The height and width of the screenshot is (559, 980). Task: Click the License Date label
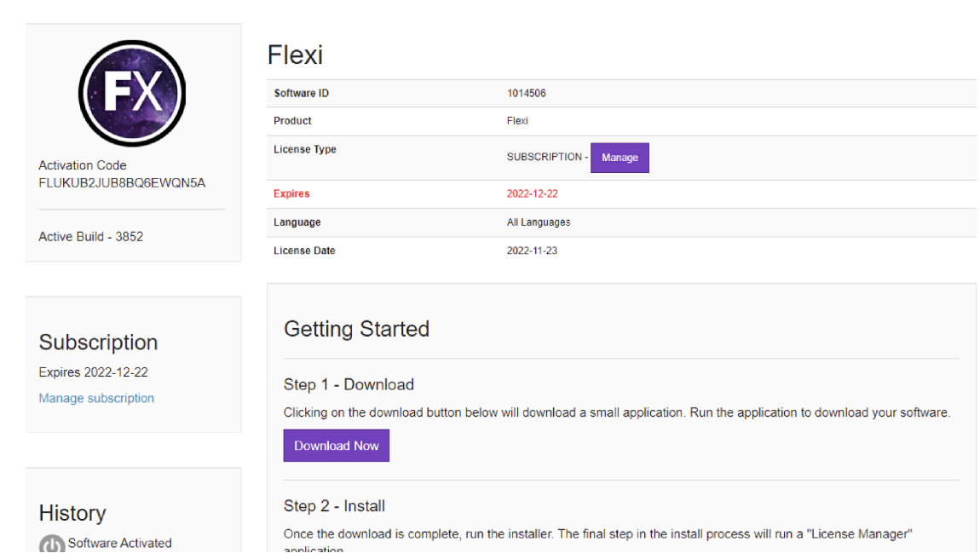pyautogui.click(x=304, y=251)
